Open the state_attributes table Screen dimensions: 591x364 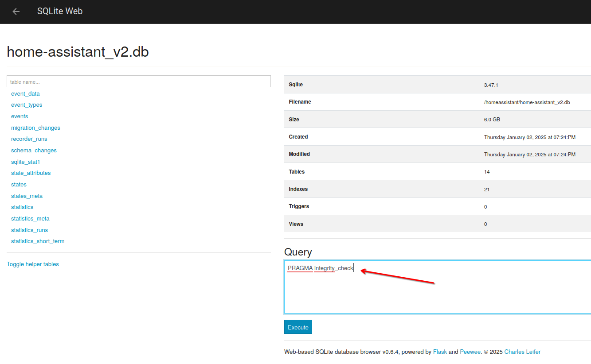31,173
